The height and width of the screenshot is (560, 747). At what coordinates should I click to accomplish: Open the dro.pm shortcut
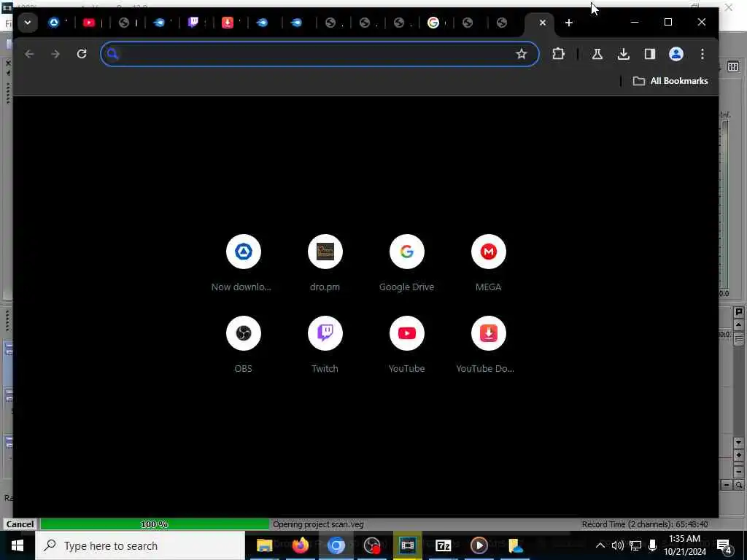coord(325,262)
